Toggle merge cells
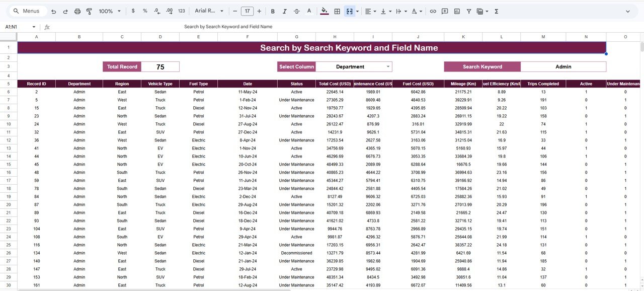Screen dimensions: 644x291 click(x=349, y=11)
